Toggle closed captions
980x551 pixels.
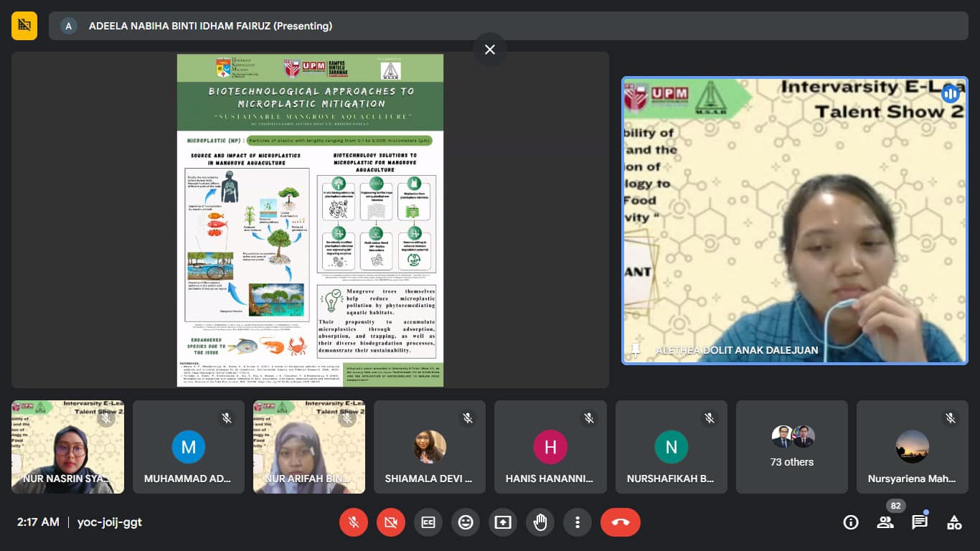point(428,522)
